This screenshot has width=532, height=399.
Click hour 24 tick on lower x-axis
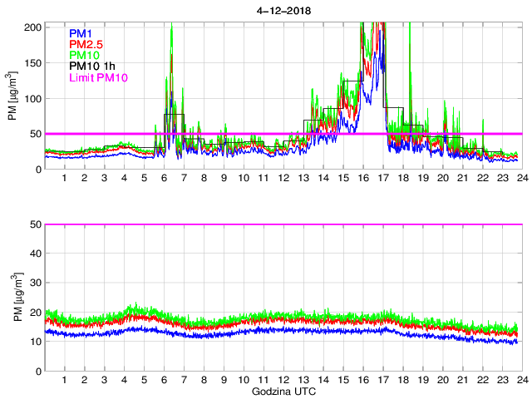(x=521, y=380)
